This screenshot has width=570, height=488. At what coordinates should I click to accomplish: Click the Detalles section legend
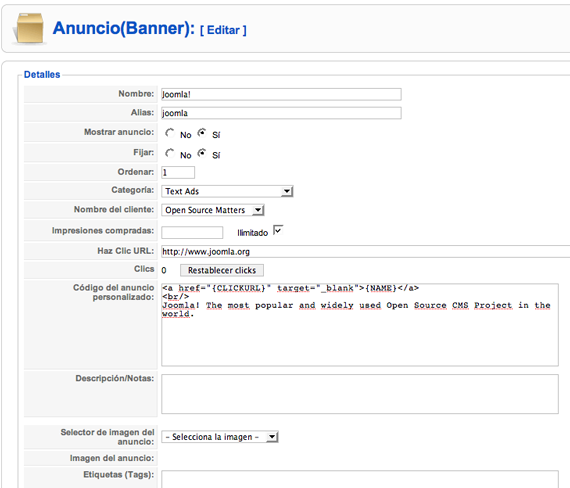[42, 75]
